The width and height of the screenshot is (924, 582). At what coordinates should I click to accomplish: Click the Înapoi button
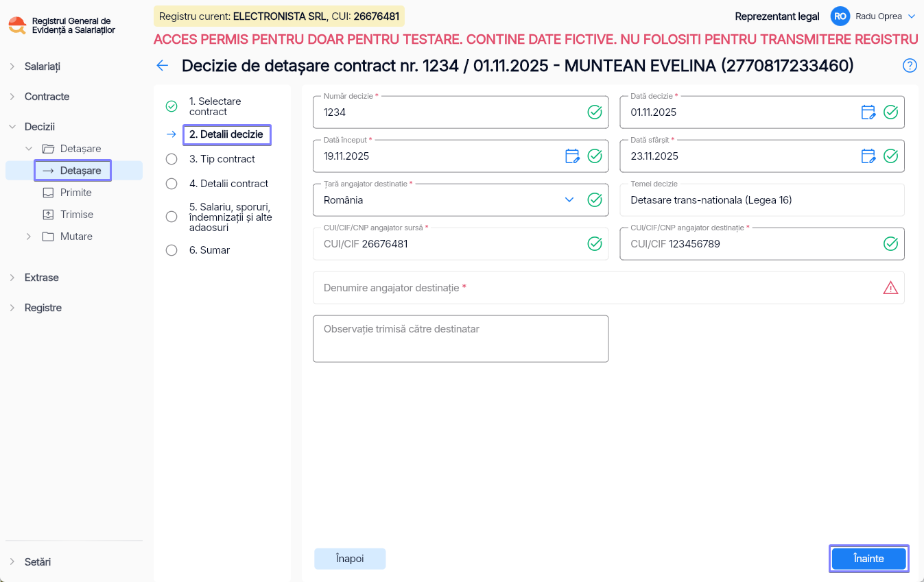tap(350, 559)
